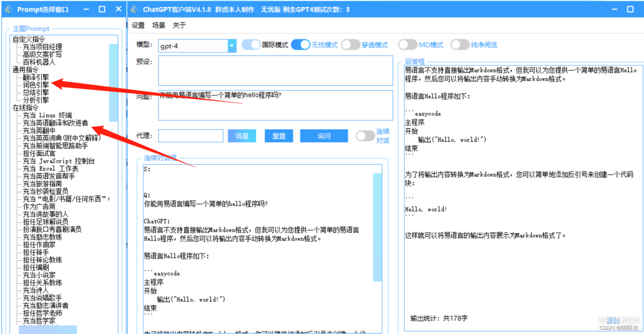This screenshot has width=644, height=334.
Task: Select 分析引擎 prompt
Action: pyautogui.click(x=36, y=100)
